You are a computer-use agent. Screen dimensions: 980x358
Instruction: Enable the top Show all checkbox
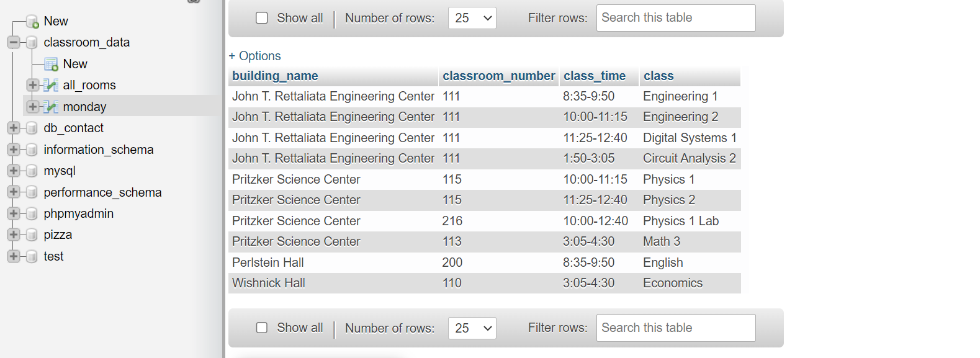pos(261,18)
